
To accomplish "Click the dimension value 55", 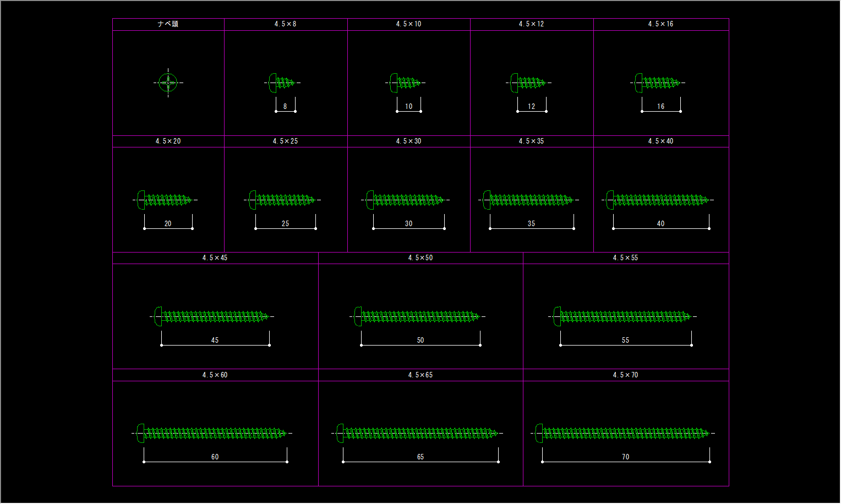I will point(625,341).
